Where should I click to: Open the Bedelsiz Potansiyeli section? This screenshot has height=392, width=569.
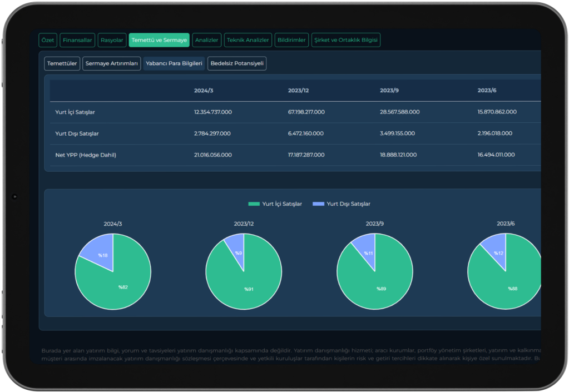[x=237, y=64]
